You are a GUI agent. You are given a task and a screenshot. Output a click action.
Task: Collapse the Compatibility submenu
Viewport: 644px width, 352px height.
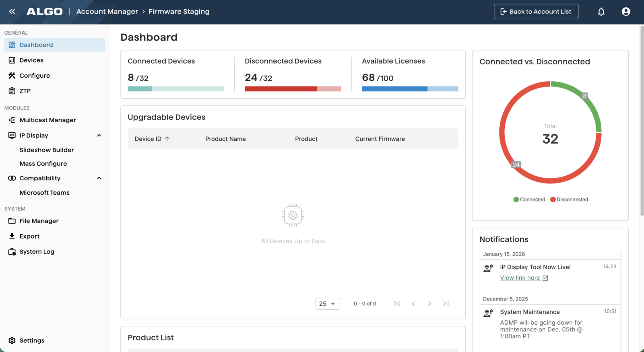click(x=99, y=178)
